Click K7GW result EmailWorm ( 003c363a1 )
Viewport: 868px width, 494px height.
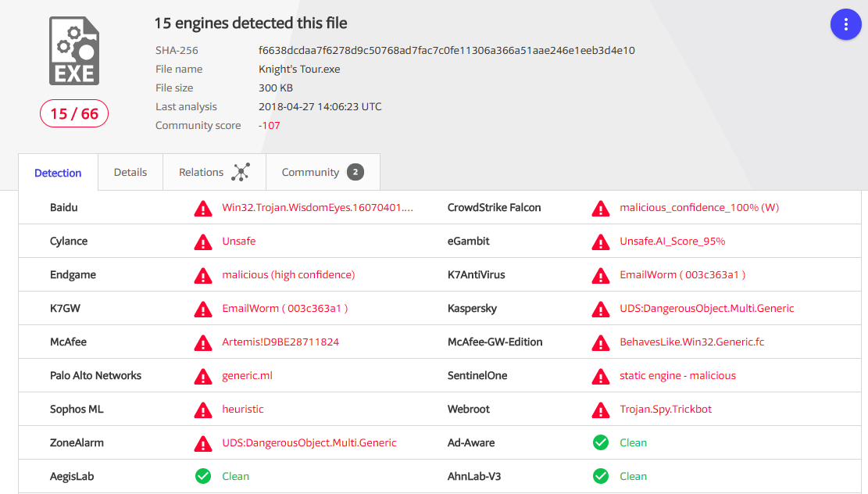click(x=285, y=309)
